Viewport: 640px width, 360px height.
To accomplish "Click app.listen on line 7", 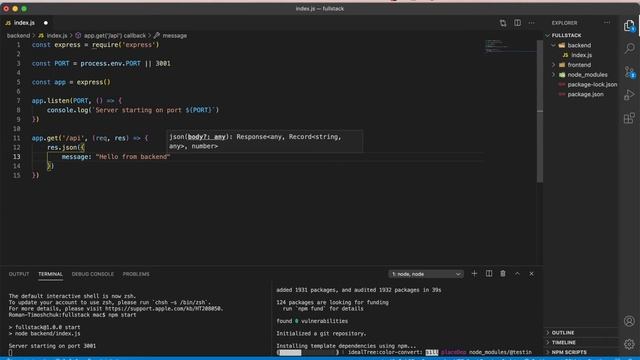I will point(51,101).
